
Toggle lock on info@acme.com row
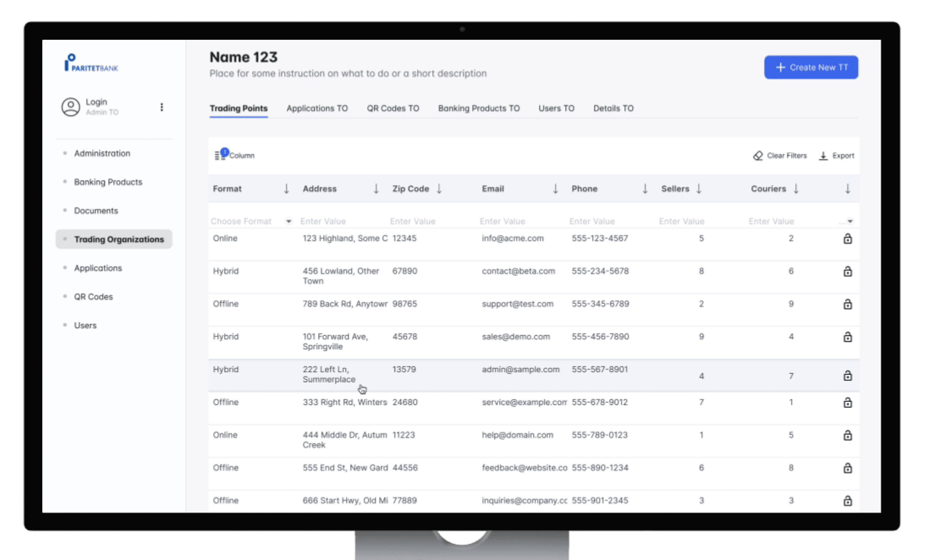click(848, 239)
